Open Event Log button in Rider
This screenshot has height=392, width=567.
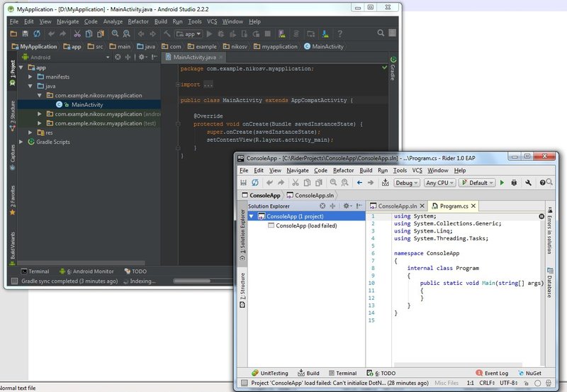pos(492,373)
